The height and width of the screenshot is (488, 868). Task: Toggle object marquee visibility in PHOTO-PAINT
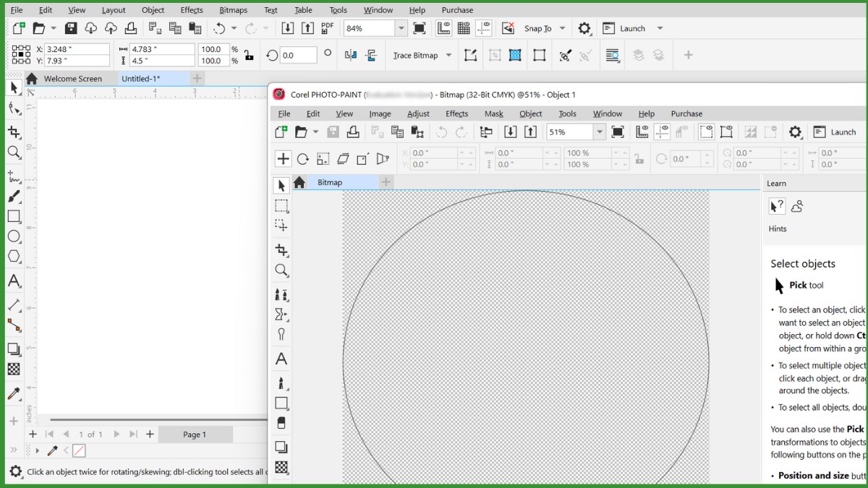tap(726, 132)
